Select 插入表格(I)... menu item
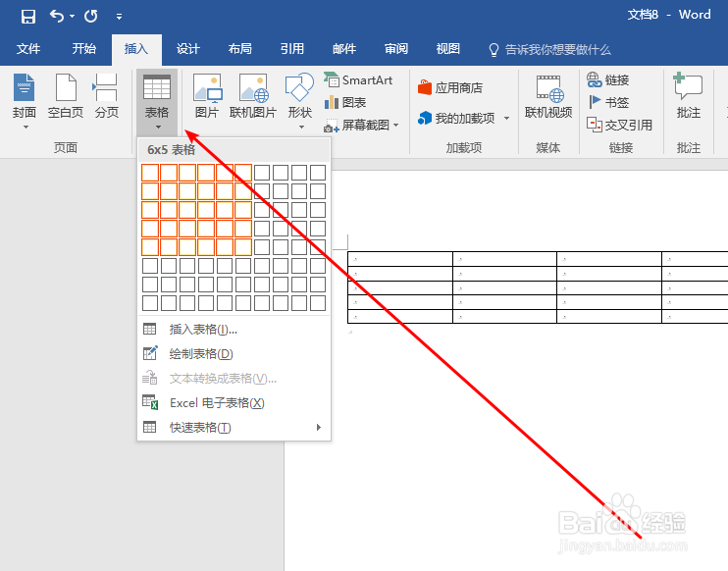The image size is (728, 571). pos(234,330)
